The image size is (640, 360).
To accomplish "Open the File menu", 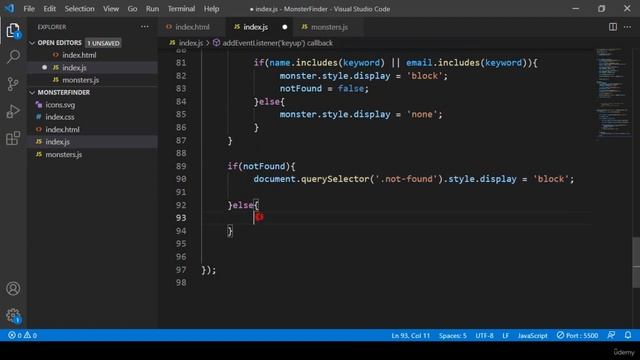I will tap(29, 9).
